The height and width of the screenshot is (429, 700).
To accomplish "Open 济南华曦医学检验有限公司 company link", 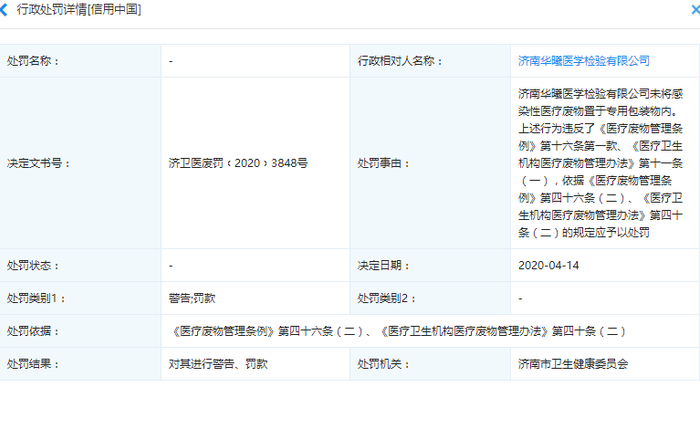I will click(583, 61).
